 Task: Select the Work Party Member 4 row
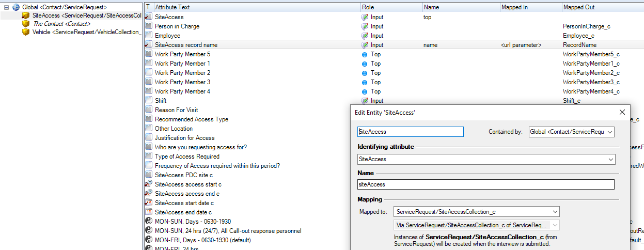pos(182,91)
